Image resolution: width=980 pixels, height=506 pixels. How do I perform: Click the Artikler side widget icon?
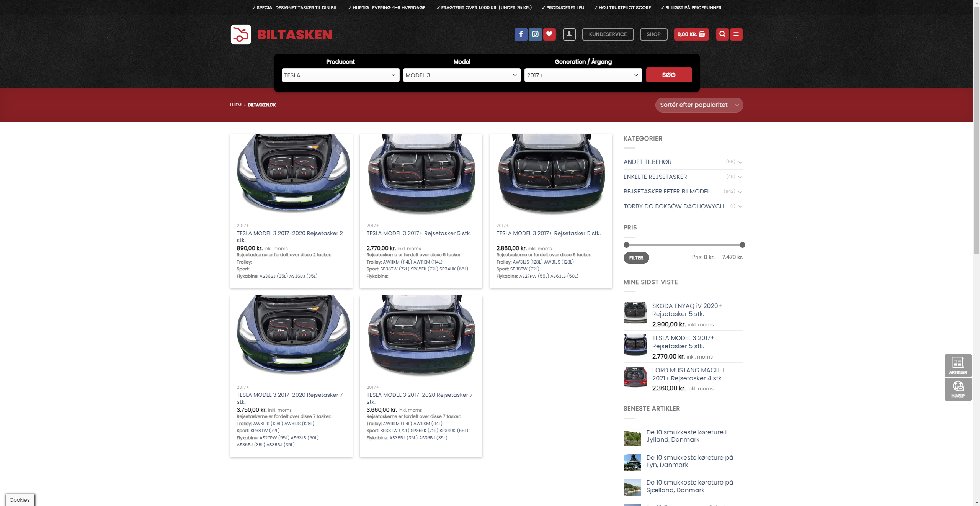pyautogui.click(x=958, y=365)
